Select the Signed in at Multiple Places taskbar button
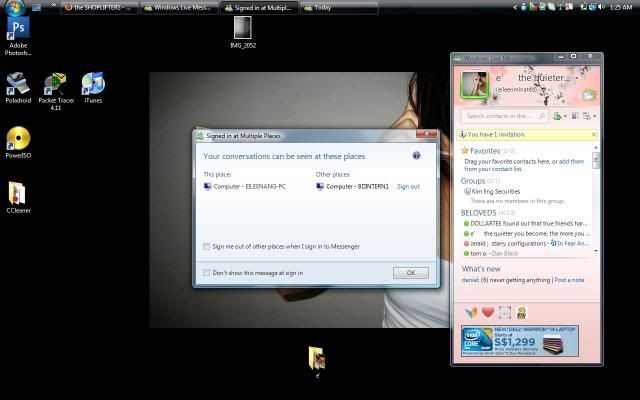 (259, 7)
